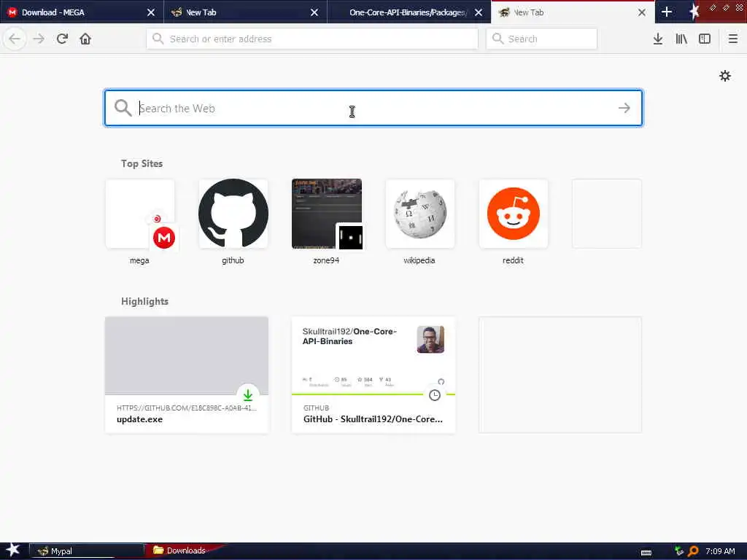Reload the current page
Viewport: 747px width, 560px height.
(62, 39)
